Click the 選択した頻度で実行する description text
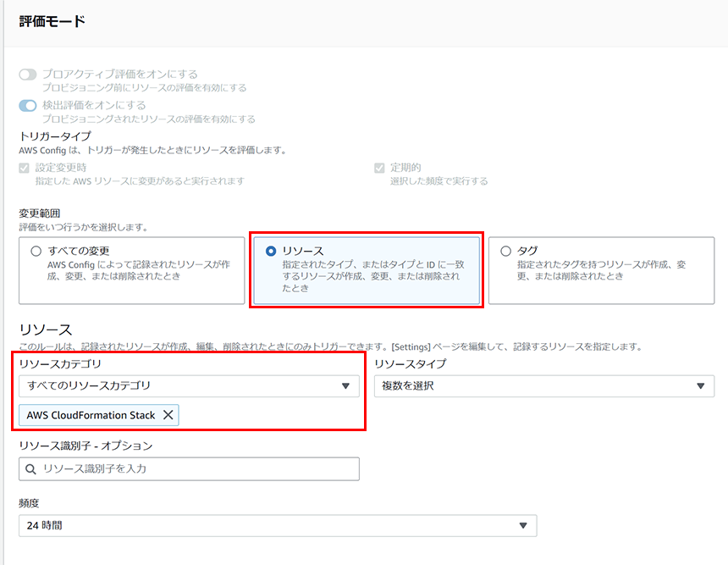Screen dimensions: 728x565 tap(438, 181)
